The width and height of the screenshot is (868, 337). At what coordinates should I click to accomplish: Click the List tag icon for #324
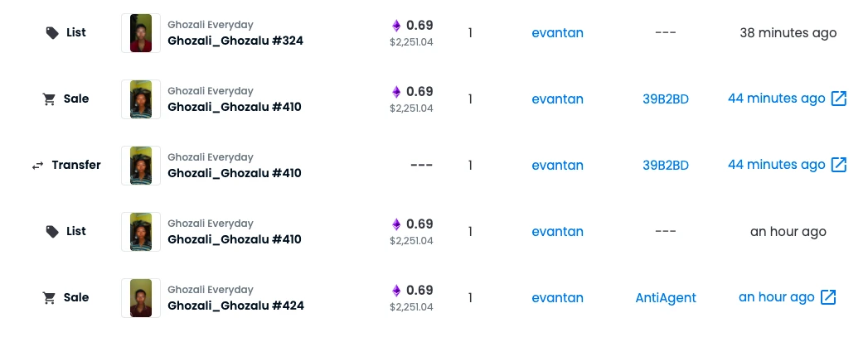pyautogui.click(x=52, y=33)
